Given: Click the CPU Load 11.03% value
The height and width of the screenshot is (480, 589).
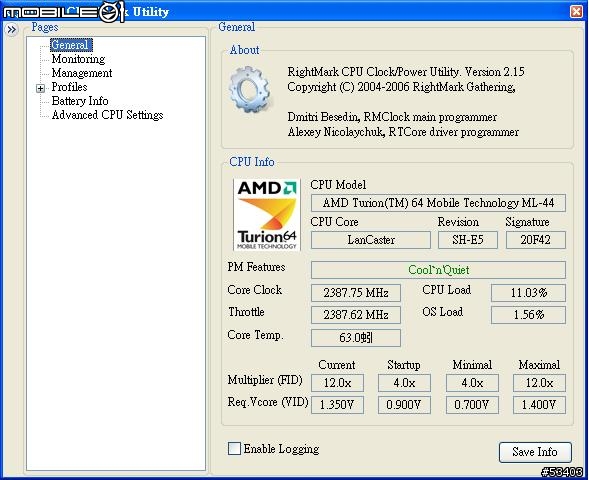Looking at the screenshot, I should (x=528, y=293).
